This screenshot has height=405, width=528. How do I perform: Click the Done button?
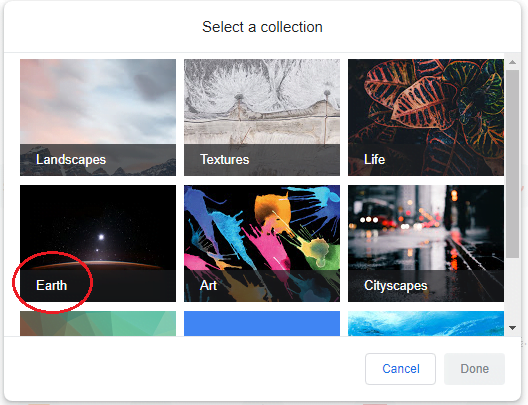tap(474, 369)
